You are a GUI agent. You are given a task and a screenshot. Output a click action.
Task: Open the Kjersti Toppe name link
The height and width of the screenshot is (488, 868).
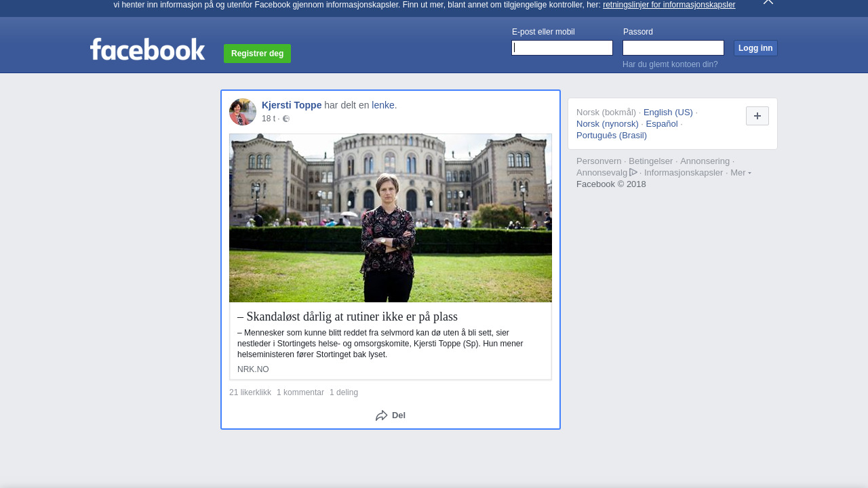(x=292, y=105)
